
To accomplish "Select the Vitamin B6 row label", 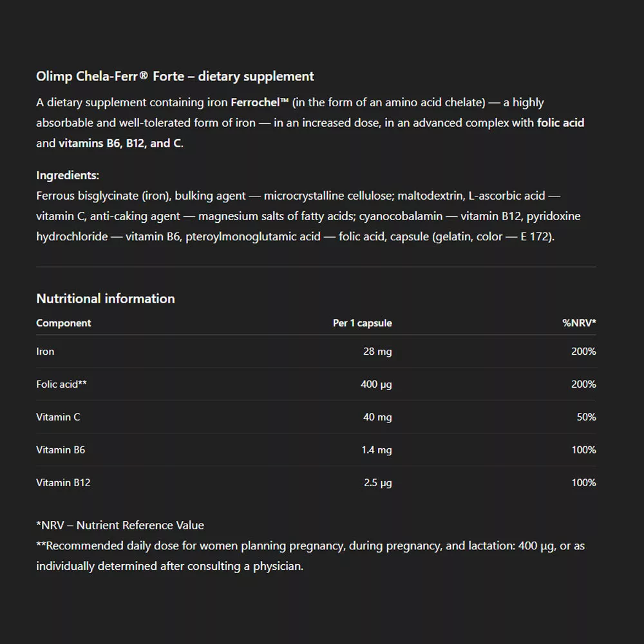I will point(61,450).
